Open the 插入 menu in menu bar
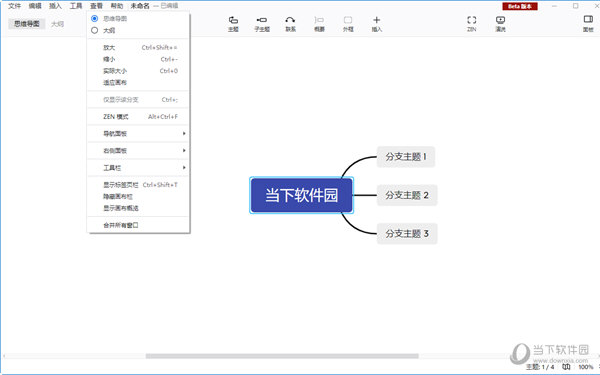 coord(55,6)
